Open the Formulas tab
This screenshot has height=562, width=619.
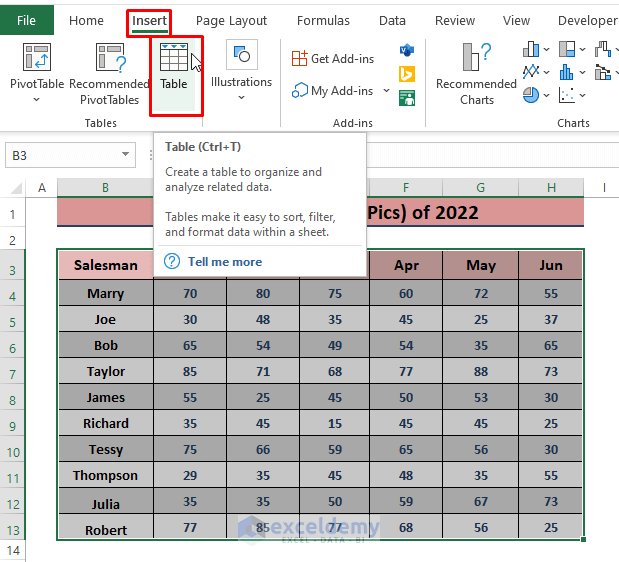323,21
